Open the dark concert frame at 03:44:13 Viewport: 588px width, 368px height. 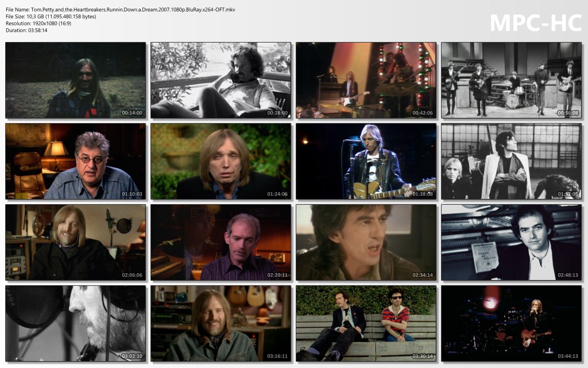511,323
